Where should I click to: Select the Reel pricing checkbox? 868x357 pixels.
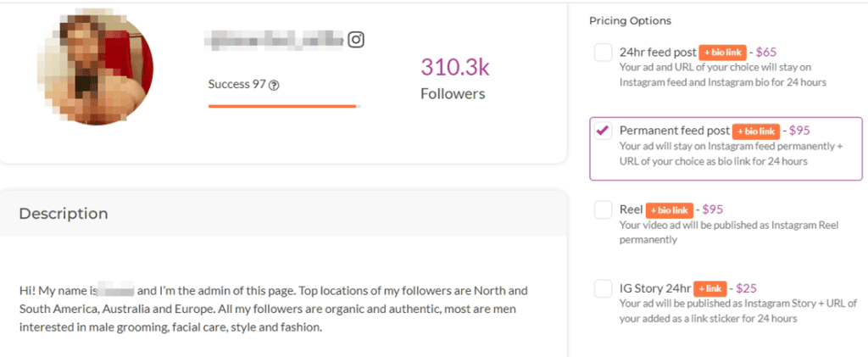pos(603,209)
